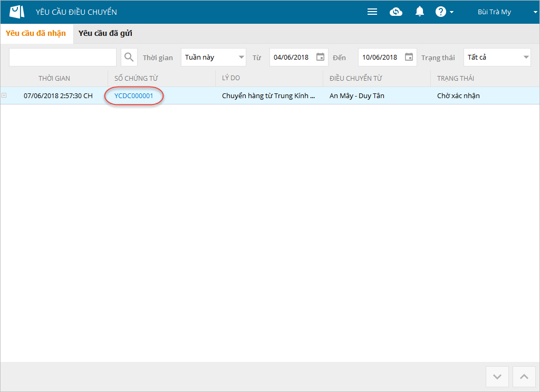Click the down arrow button at bottom

pos(497,377)
